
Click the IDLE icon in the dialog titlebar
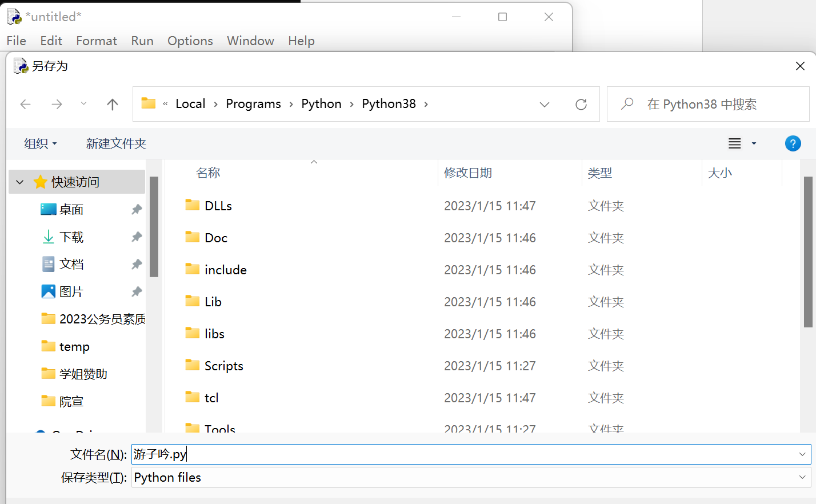[21, 66]
